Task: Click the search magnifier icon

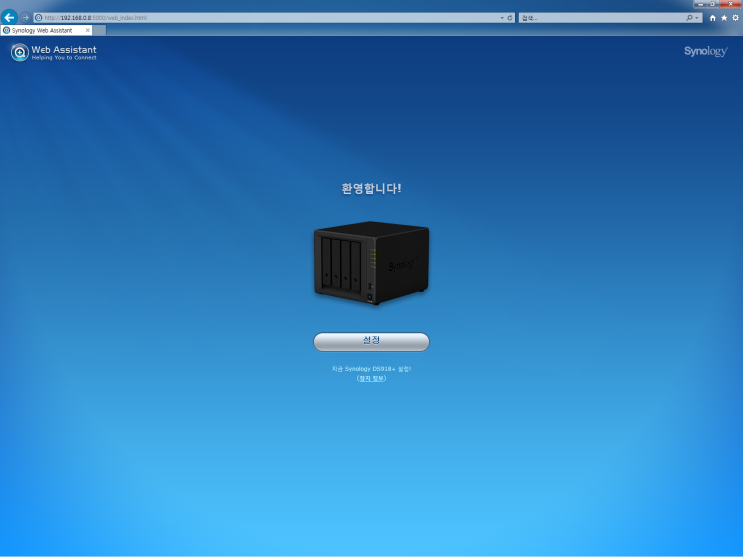Action: [x=689, y=18]
